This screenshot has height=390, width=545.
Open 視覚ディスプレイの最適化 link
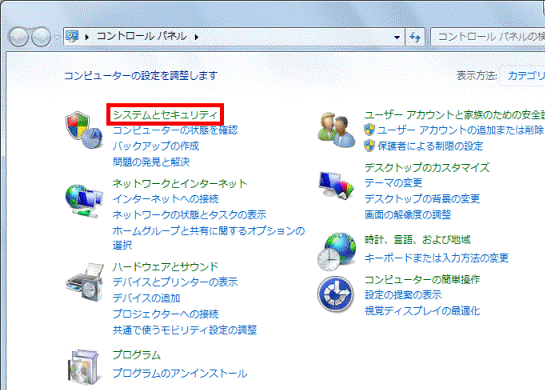[422, 310]
